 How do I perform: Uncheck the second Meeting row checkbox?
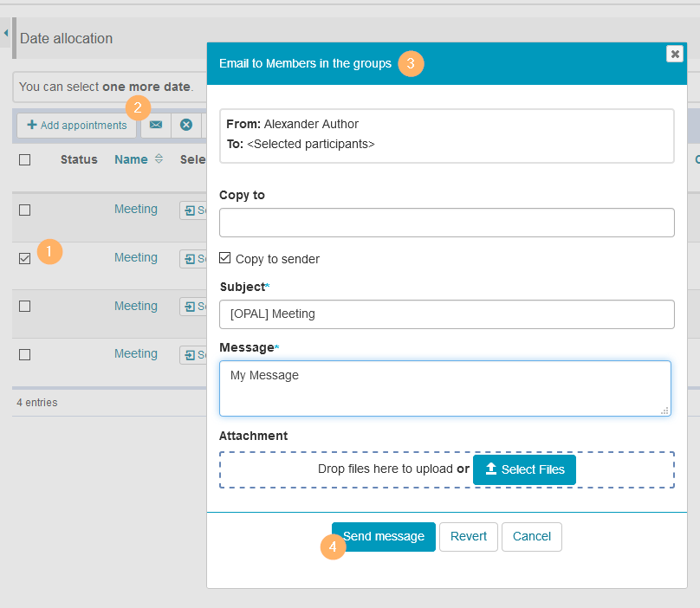[25, 258]
